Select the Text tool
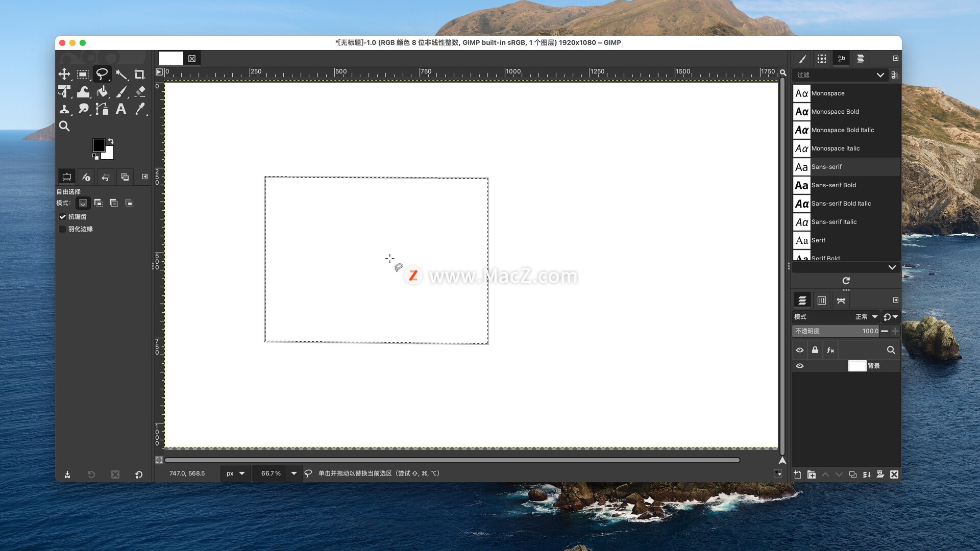 click(x=121, y=109)
